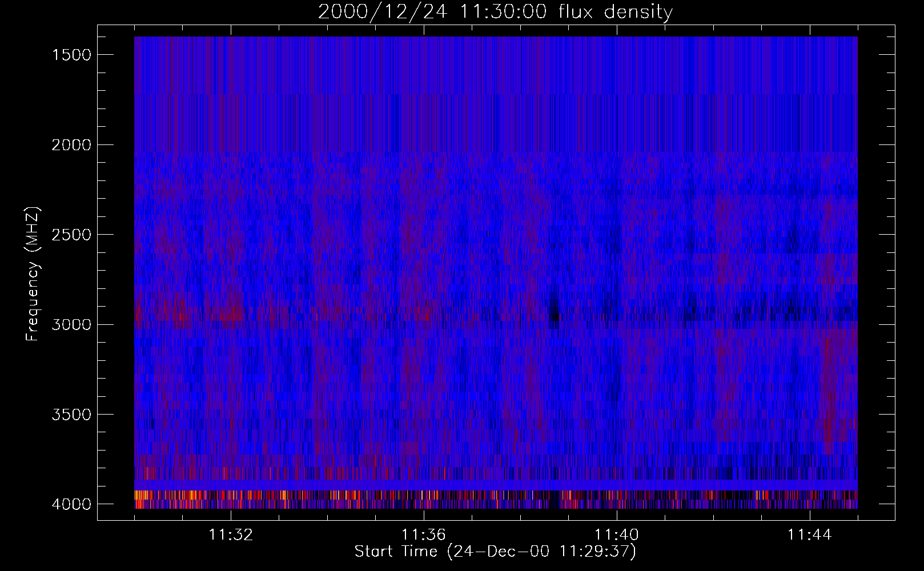Click the 1500 frequency tick label

71,55
